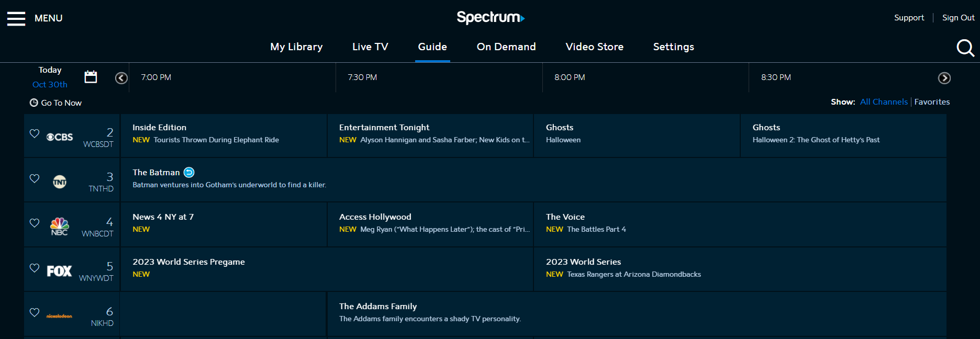Screen dimensions: 980x339
Task: Toggle the CBS favorite heart
Action: pyautogui.click(x=34, y=134)
